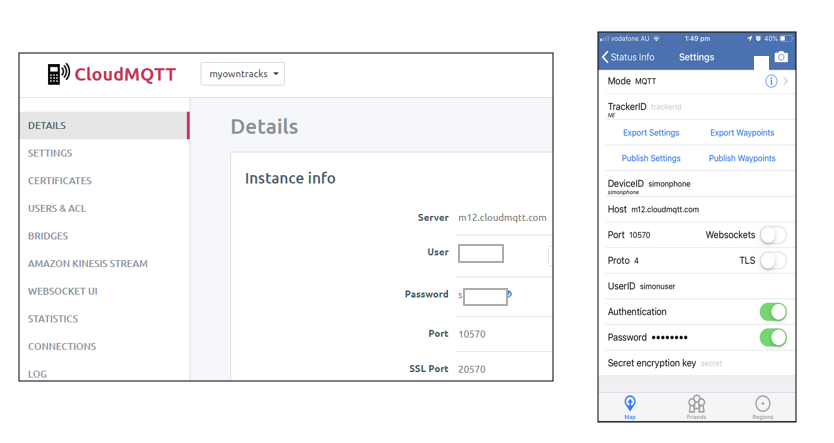Tap Port field 10570 on phone
Screen dimensions: 834x443
(x=639, y=235)
